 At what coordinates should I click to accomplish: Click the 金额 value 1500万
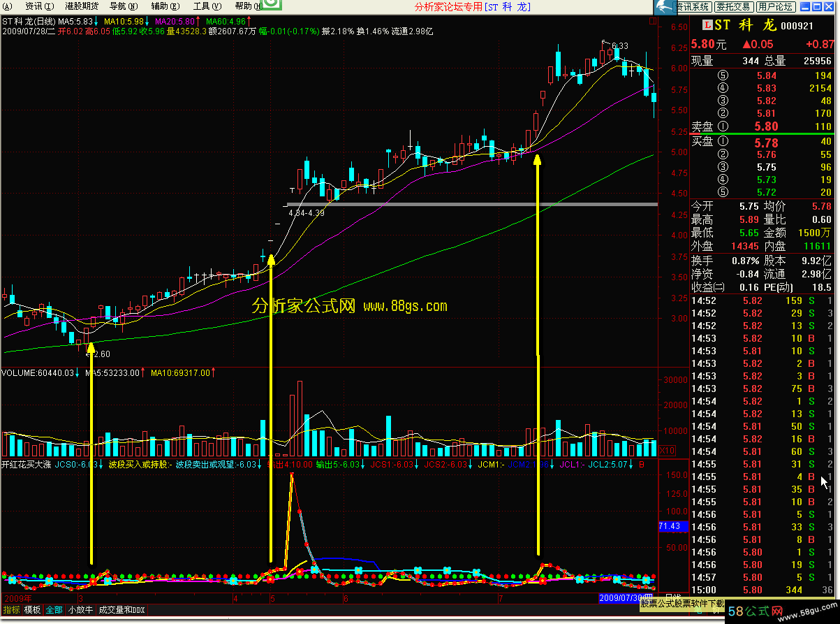coord(814,233)
